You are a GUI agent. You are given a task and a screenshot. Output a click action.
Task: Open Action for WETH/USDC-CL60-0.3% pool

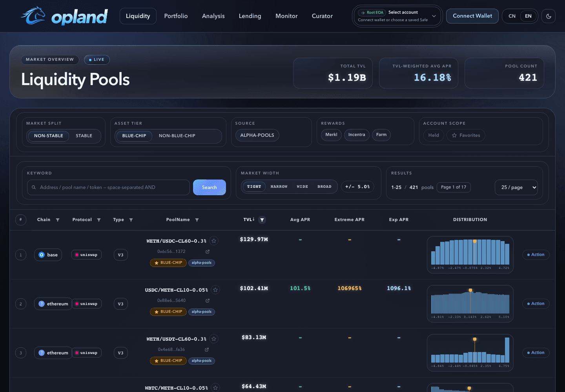click(x=536, y=255)
